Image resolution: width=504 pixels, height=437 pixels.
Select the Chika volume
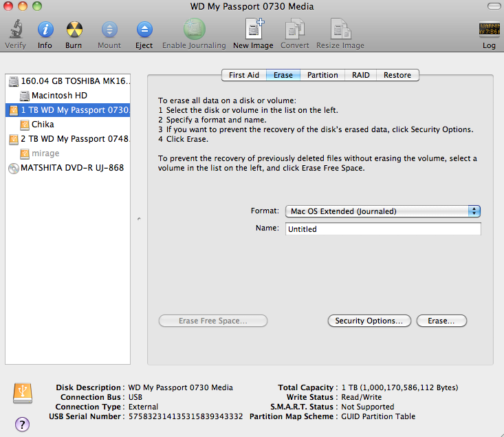(68, 125)
